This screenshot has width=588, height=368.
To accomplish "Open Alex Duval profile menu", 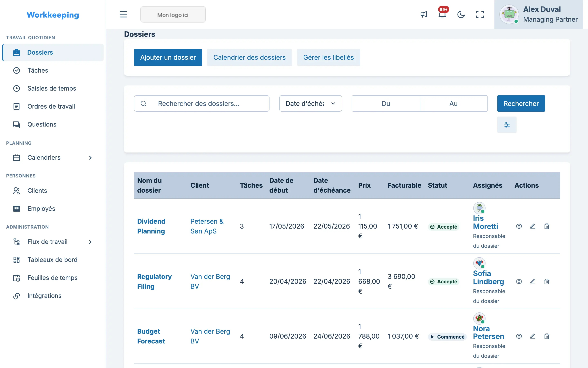I will tap(538, 14).
